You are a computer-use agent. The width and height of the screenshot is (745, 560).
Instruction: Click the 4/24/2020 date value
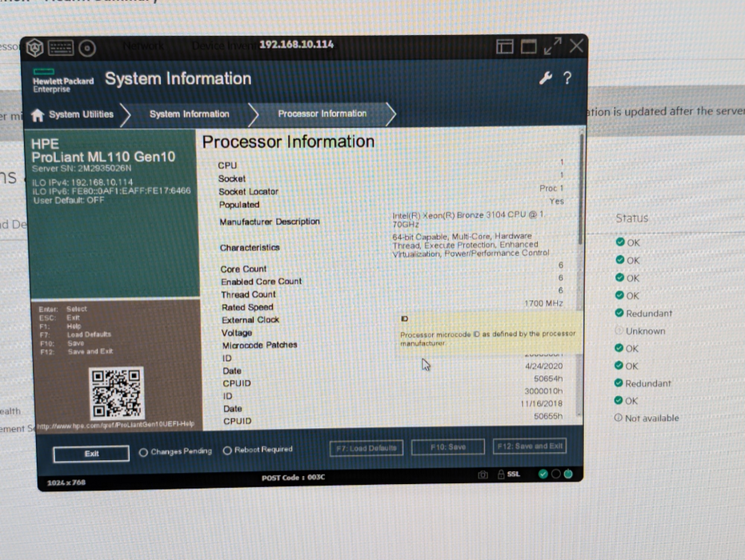coord(543,366)
